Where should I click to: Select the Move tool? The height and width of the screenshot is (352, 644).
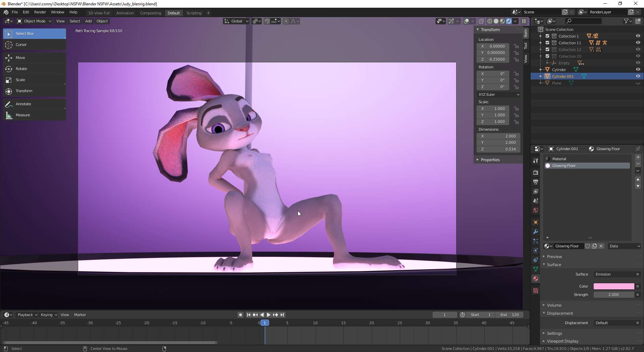(x=20, y=58)
